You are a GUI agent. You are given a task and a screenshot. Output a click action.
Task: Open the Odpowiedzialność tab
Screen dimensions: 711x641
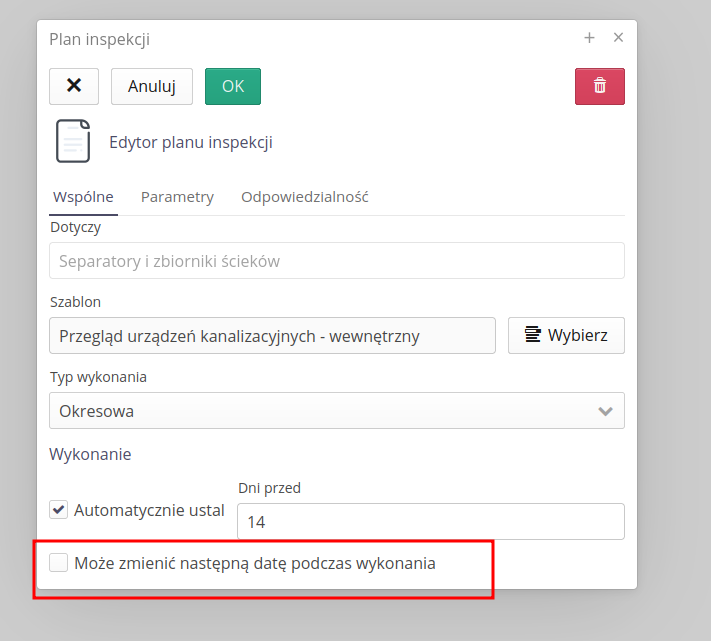coord(304,197)
